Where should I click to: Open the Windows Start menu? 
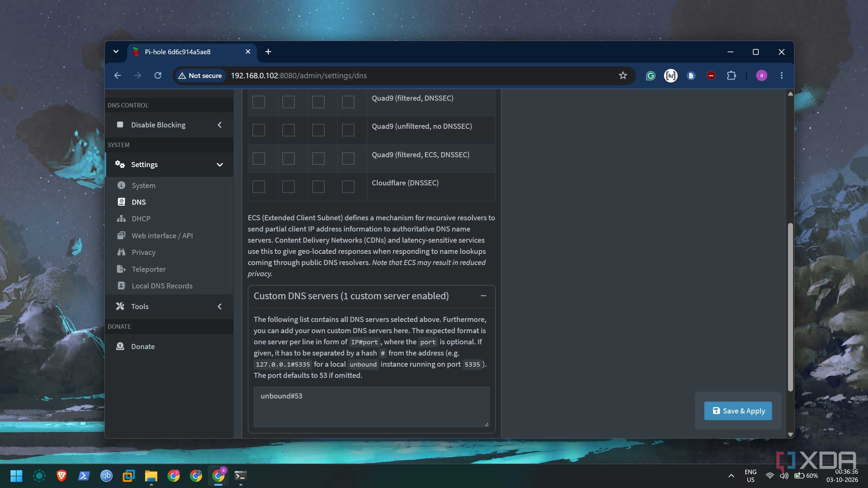coord(16,476)
